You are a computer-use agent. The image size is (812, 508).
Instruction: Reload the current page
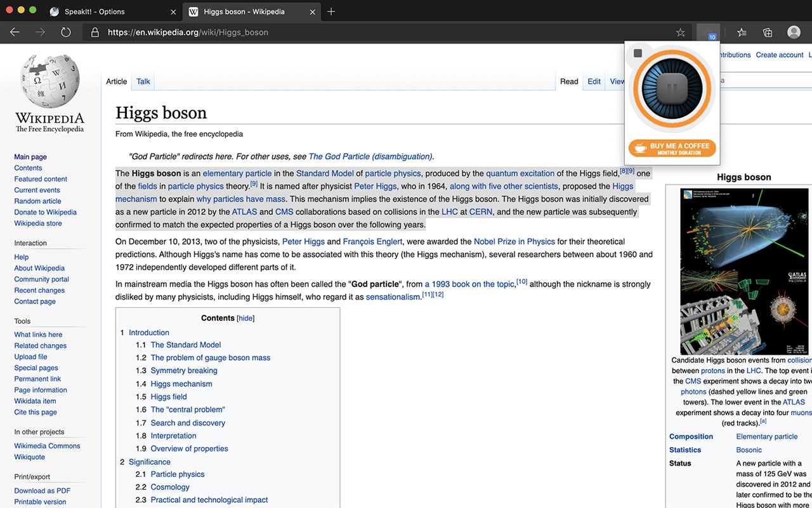coord(66,32)
